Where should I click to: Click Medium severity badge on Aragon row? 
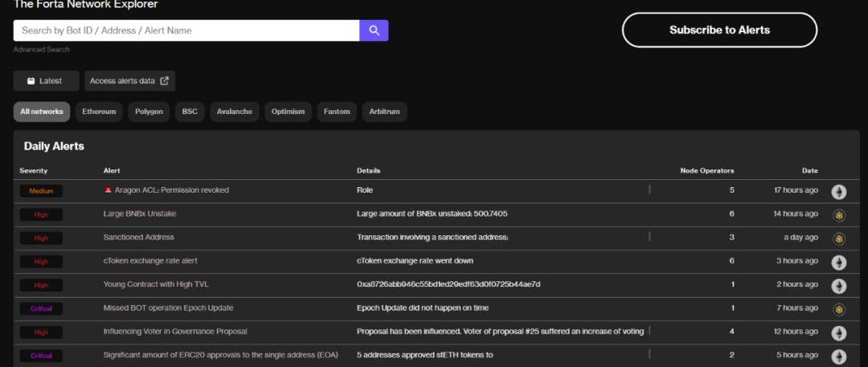41,191
